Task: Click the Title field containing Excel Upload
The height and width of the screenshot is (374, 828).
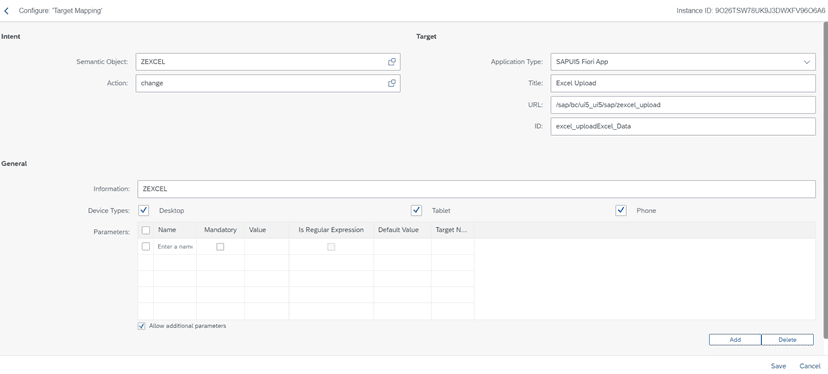Action: point(683,83)
